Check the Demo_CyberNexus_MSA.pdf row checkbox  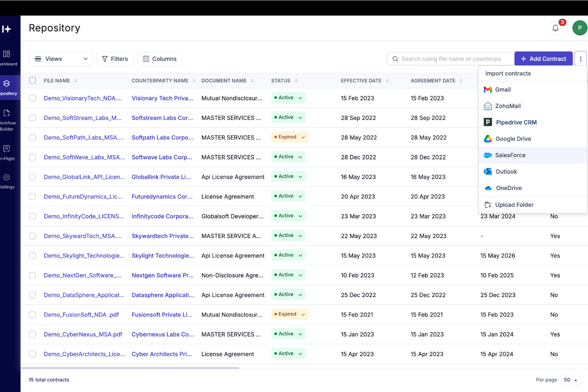33,334
